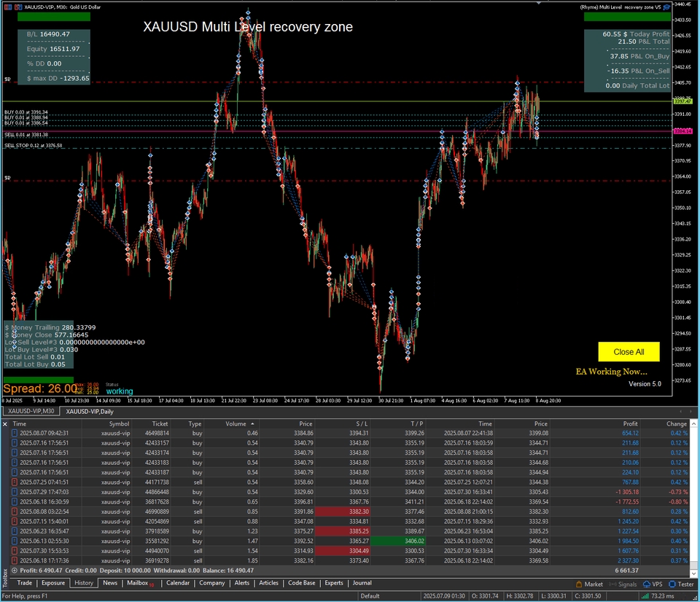Viewport: 700px width, 602px height.
Task: Click the Market shopping bag icon
Action: 578,584
